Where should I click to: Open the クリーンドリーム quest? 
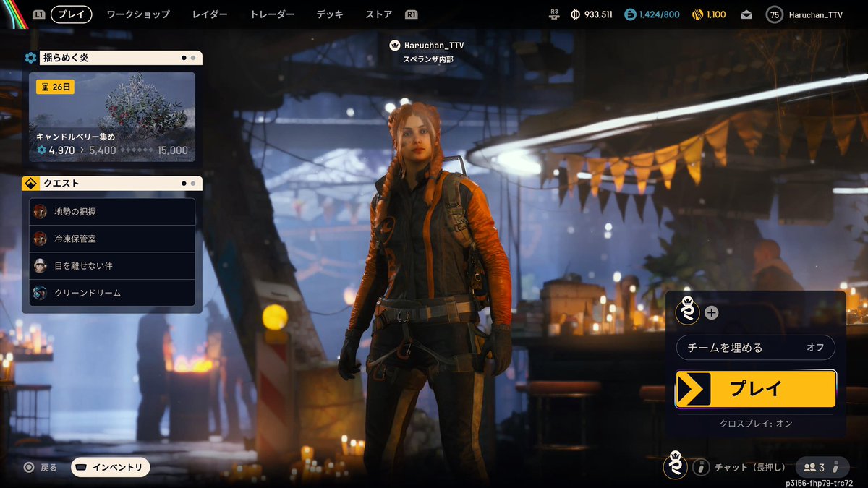112,293
